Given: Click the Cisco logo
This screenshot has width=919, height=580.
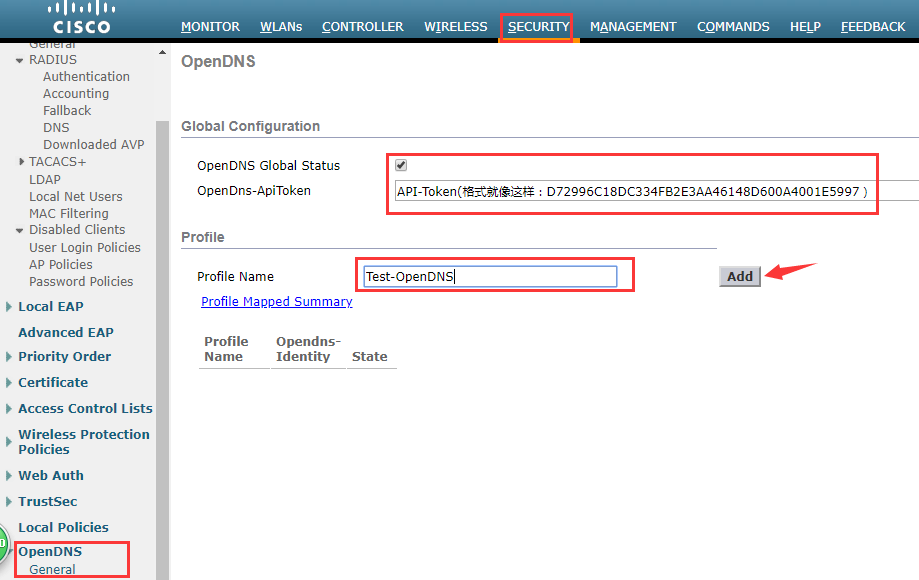Looking at the screenshot, I should coord(81,18).
